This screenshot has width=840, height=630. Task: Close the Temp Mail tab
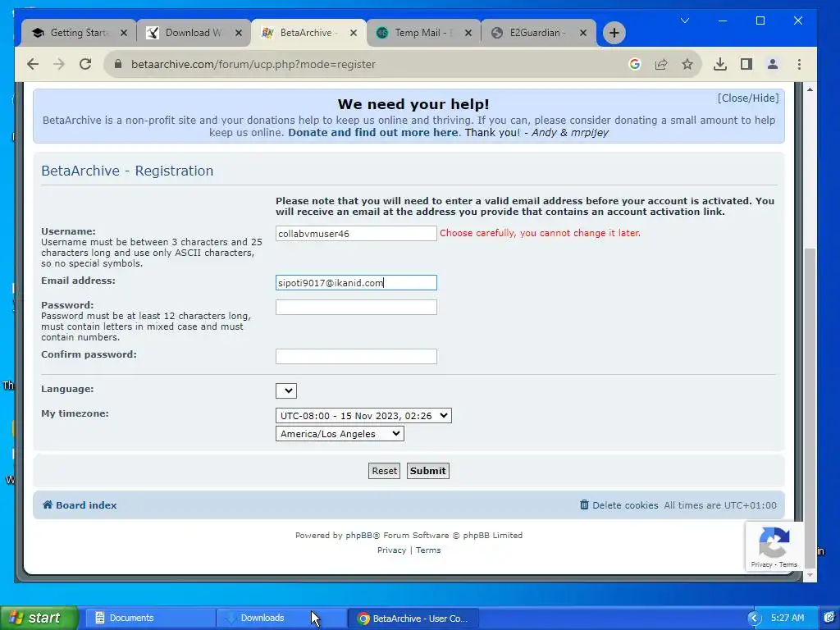[468, 33]
